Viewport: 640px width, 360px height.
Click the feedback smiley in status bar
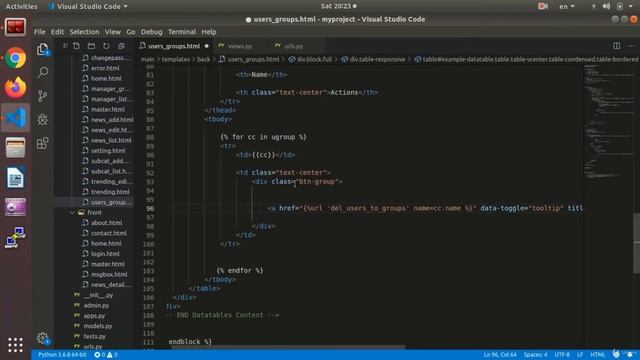(616, 354)
